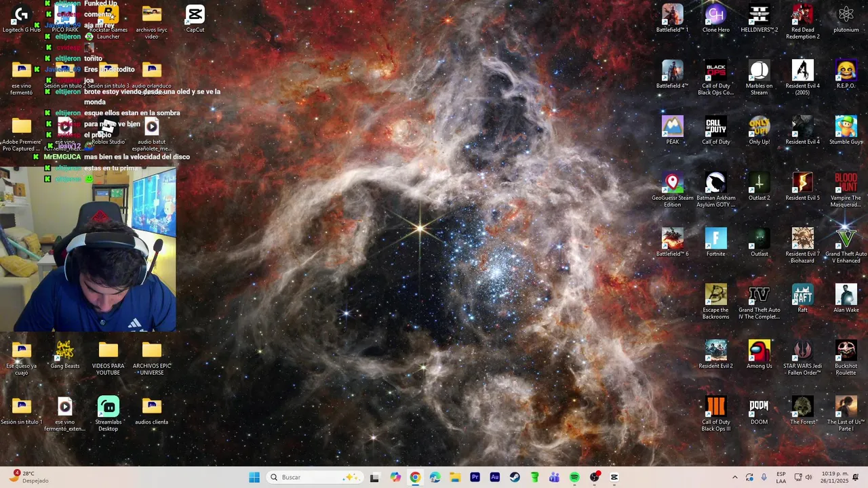Screen dimensions: 868x488
Task: Launch PEAK from the desktop
Action: pyautogui.click(x=673, y=131)
